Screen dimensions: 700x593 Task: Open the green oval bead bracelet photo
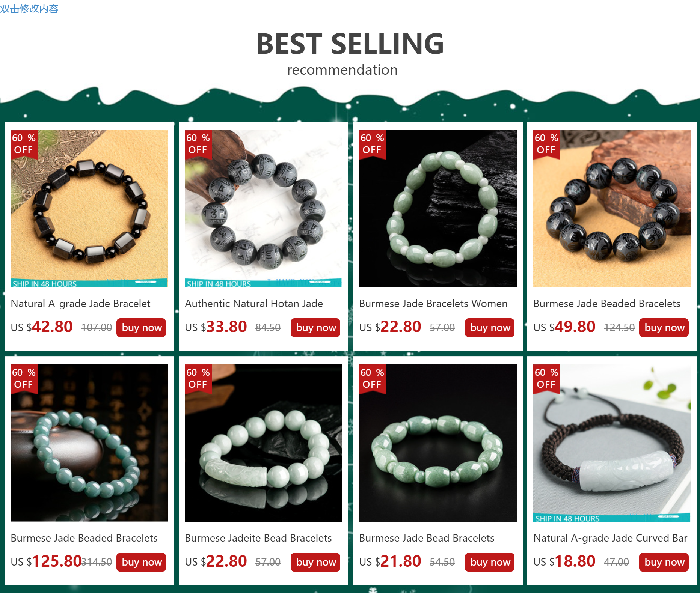[x=438, y=209]
